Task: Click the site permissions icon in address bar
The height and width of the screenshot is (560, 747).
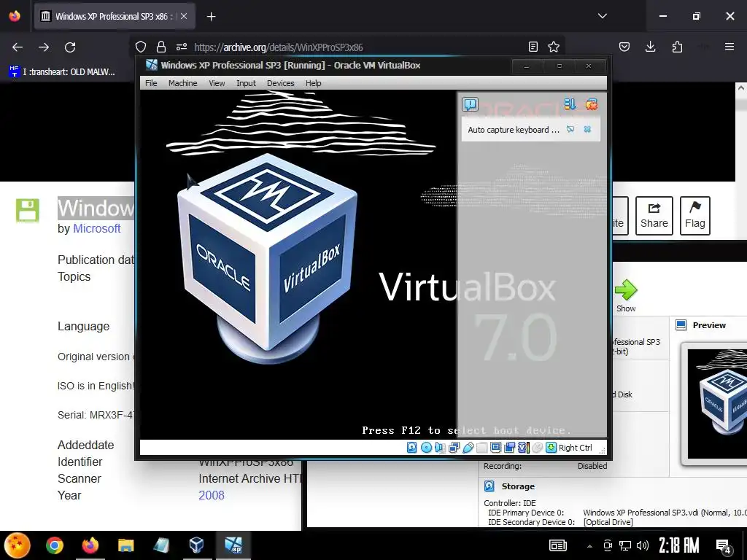Action: click(182, 47)
